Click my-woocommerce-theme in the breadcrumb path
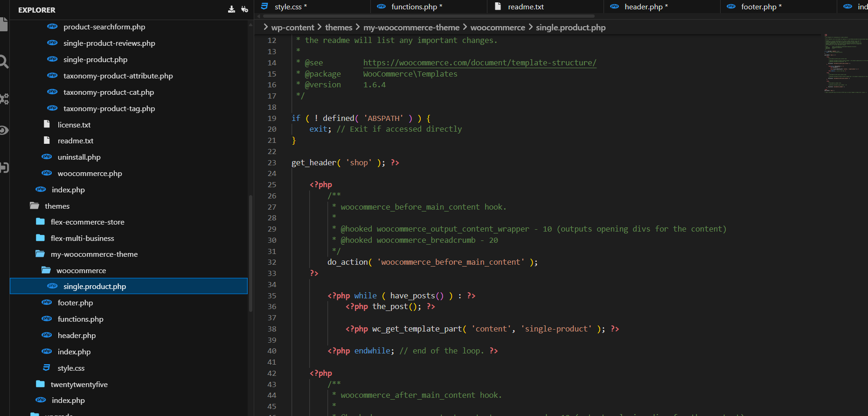This screenshot has width=868, height=416. 411,28
